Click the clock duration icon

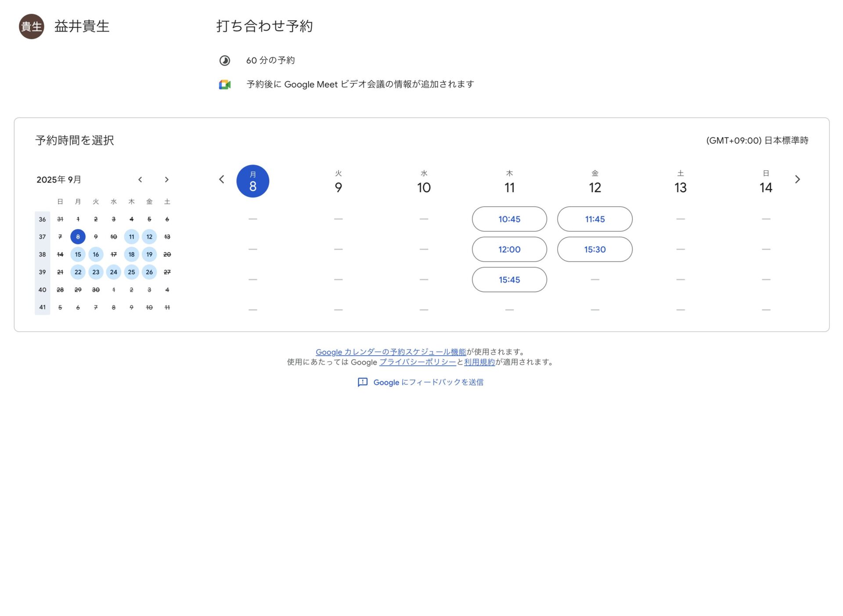225,61
